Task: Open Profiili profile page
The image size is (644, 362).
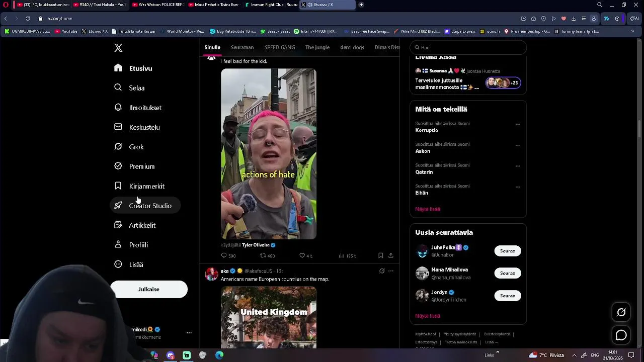Action: (x=131, y=245)
